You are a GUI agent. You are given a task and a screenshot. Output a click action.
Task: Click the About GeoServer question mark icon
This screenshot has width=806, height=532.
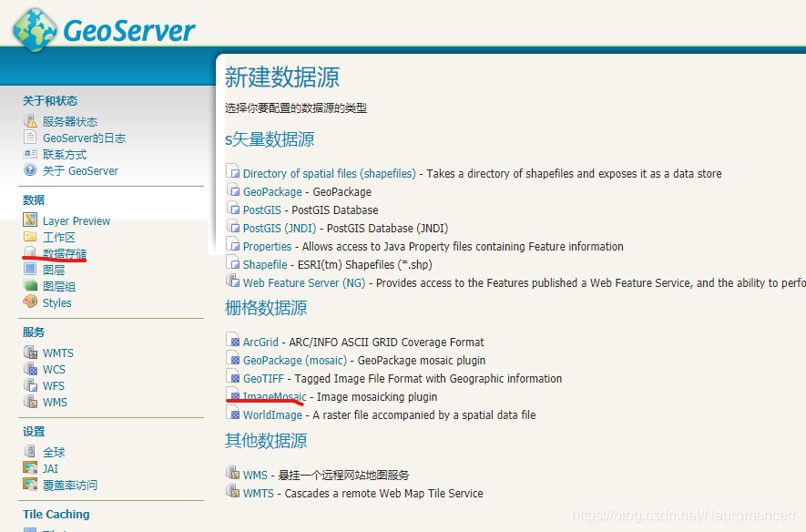click(30, 170)
